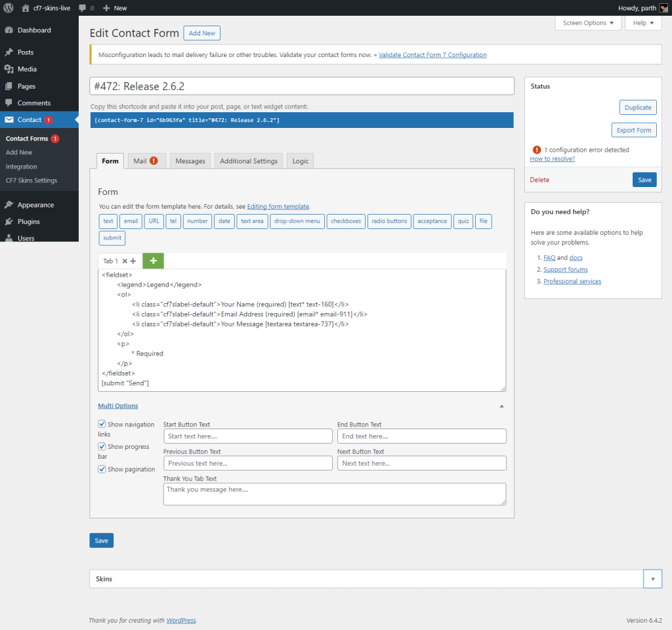
Task: Switch to the Additional Settings tab
Action: pos(248,161)
